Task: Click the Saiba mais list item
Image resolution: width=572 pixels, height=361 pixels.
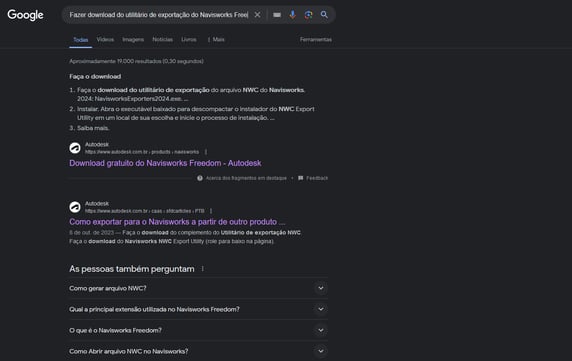Action: (93, 128)
